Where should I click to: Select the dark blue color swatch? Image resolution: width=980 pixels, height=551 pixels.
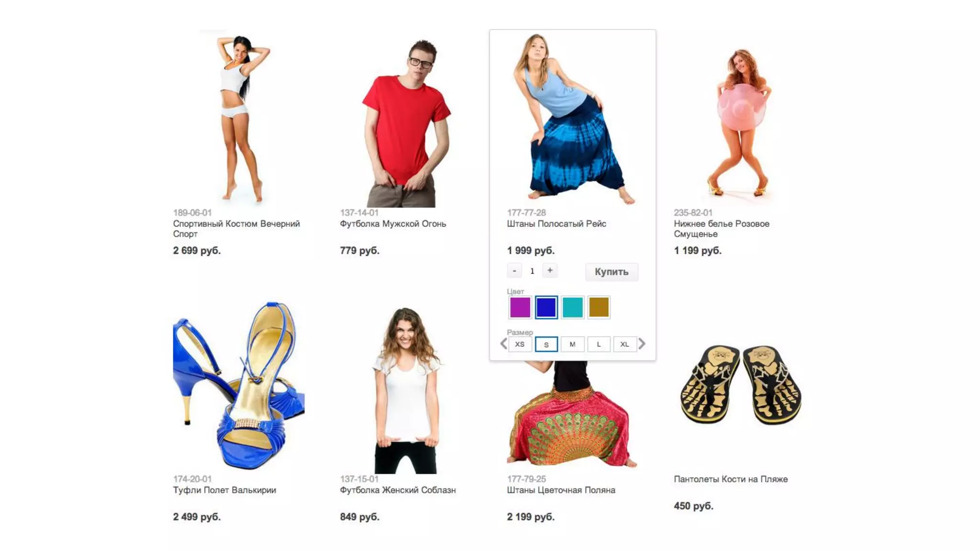point(546,308)
